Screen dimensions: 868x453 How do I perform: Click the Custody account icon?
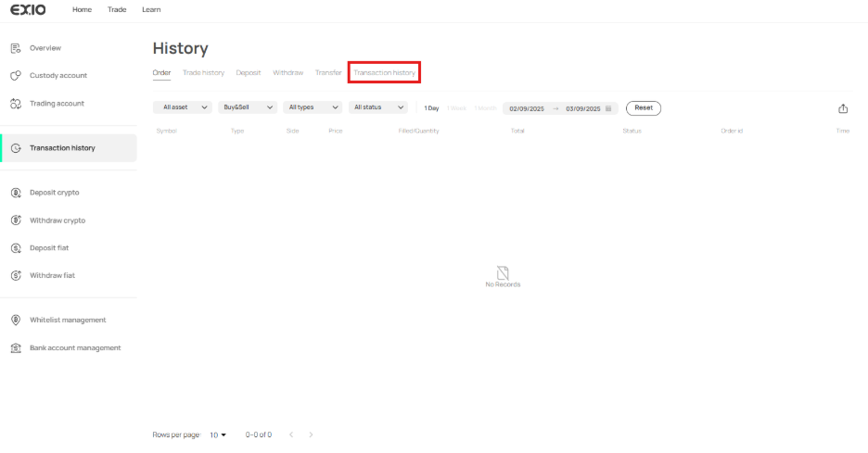pyautogui.click(x=16, y=76)
